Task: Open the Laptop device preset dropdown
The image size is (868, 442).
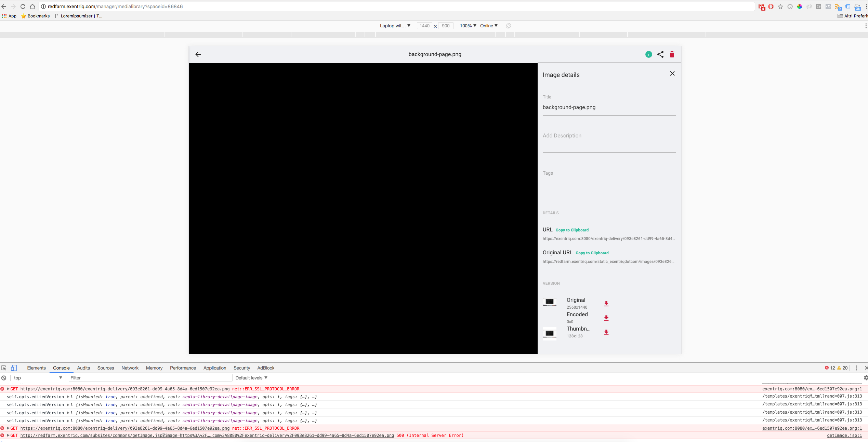Action: click(395, 26)
